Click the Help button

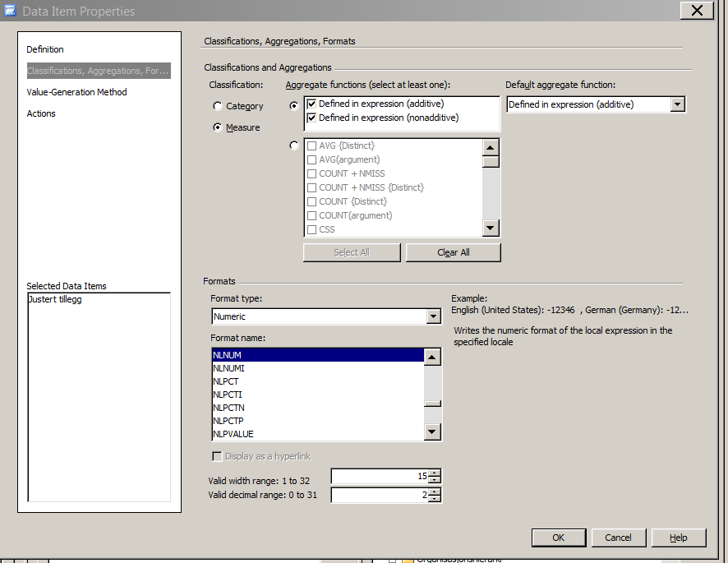679,538
